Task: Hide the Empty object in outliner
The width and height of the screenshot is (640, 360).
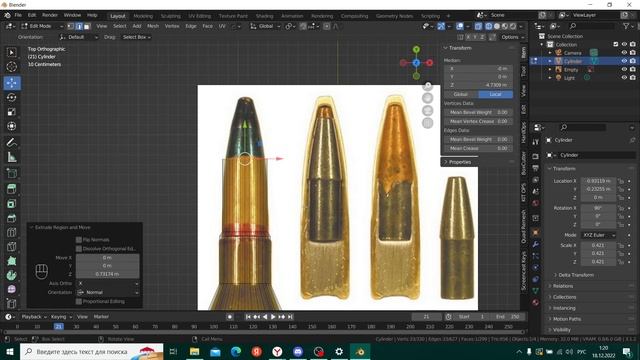Action: [x=624, y=69]
